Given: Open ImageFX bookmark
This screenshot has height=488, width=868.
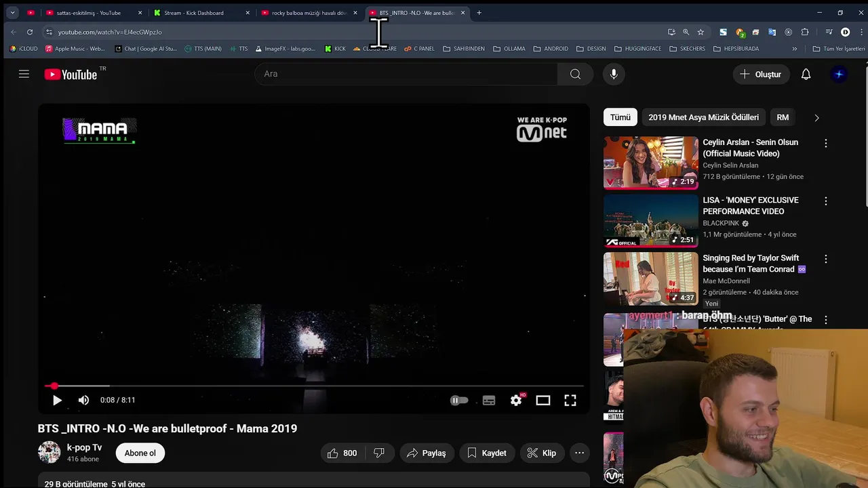Looking at the screenshot, I should pos(285,49).
